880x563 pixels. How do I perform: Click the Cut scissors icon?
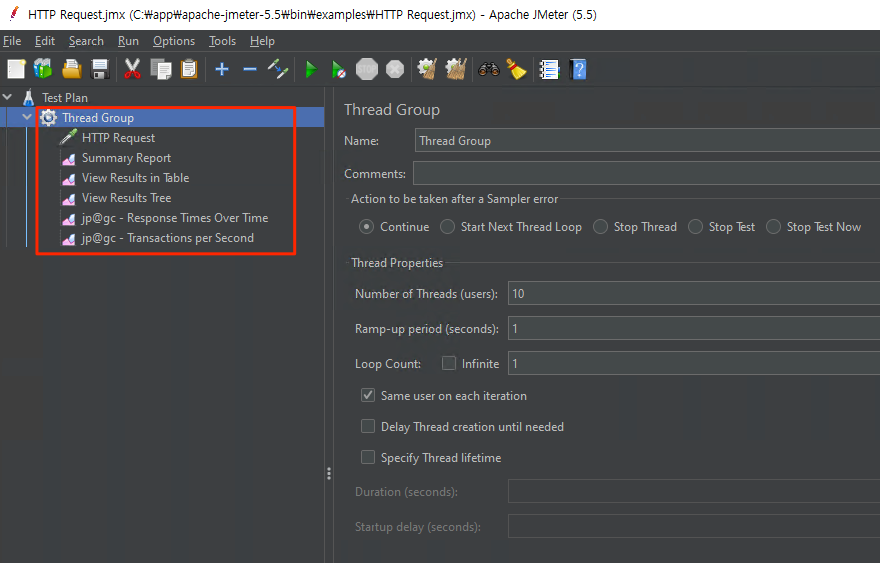(x=132, y=70)
